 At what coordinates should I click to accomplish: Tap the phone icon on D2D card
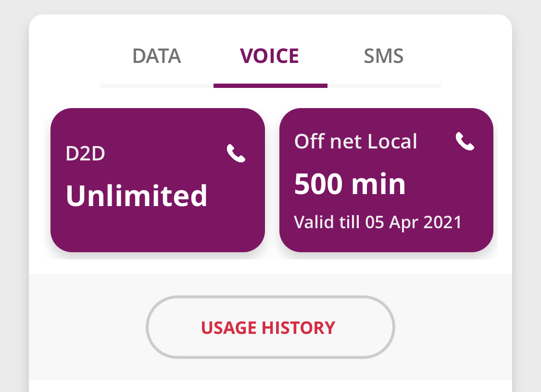pyautogui.click(x=236, y=153)
